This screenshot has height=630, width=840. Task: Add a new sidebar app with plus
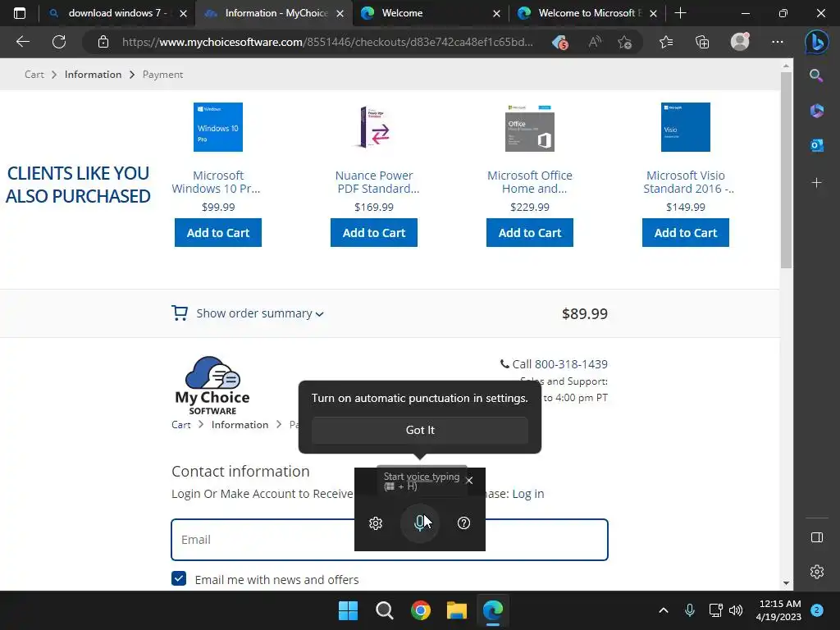coord(816,183)
